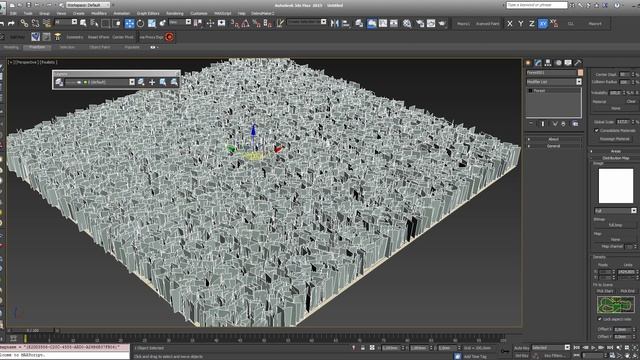The width and height of the screenshot is (640, 360).
Task: Toggle the selection lock icon in status bar
Action: coord(362,348)
